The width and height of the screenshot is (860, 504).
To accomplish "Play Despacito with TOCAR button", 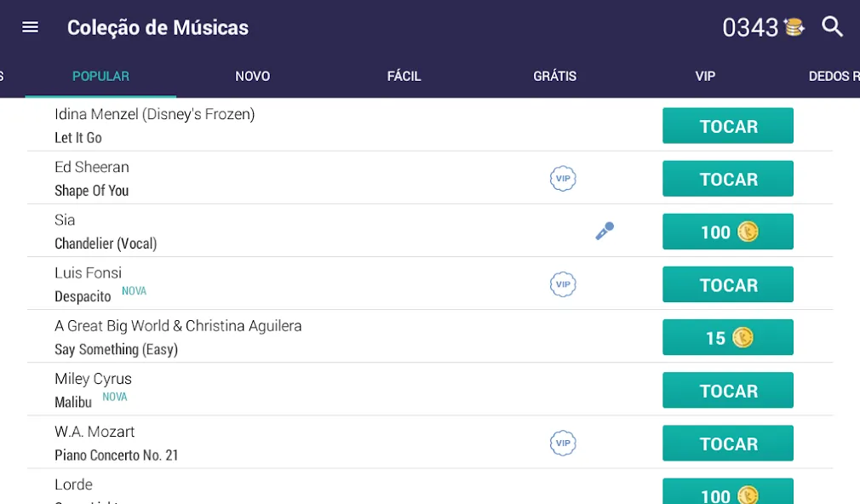I will tap(728, 284).
